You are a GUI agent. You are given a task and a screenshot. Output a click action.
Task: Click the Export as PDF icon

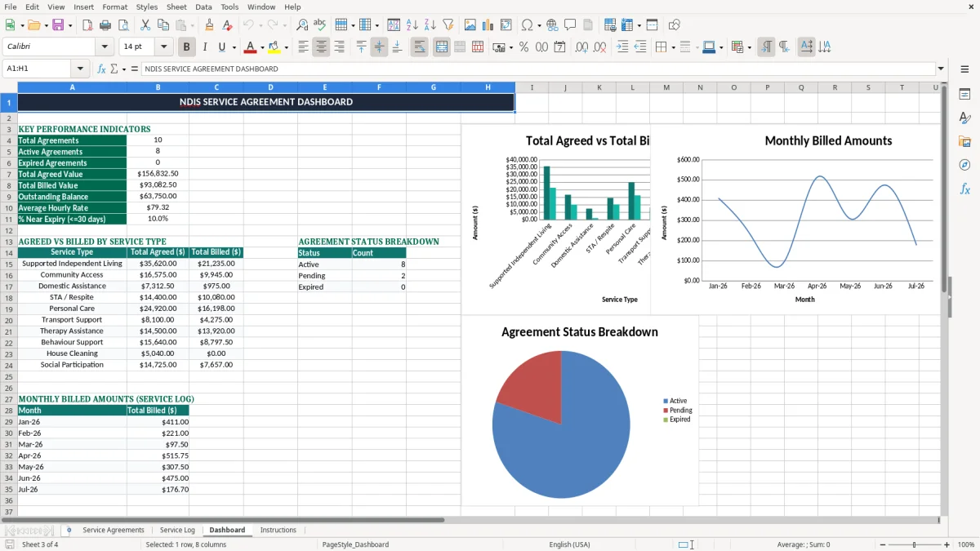(x=87, y=25)
